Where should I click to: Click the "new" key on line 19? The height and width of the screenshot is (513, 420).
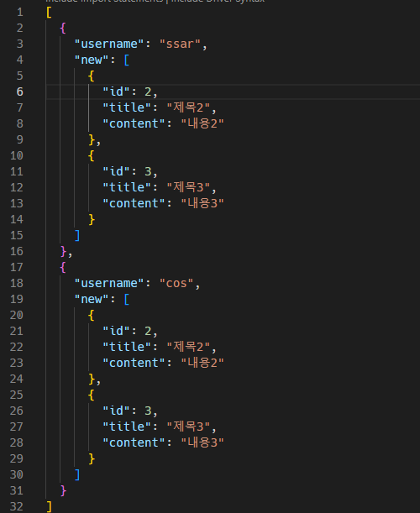92,299
